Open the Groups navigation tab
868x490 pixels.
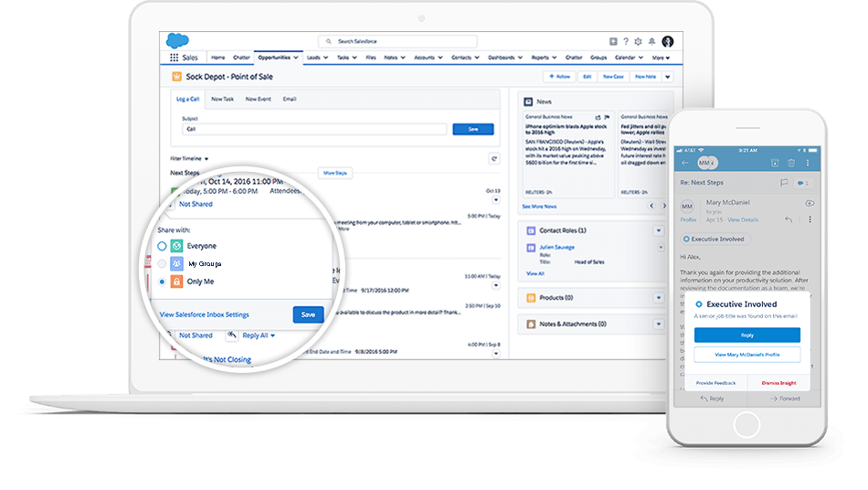click(x=598, y=58)
